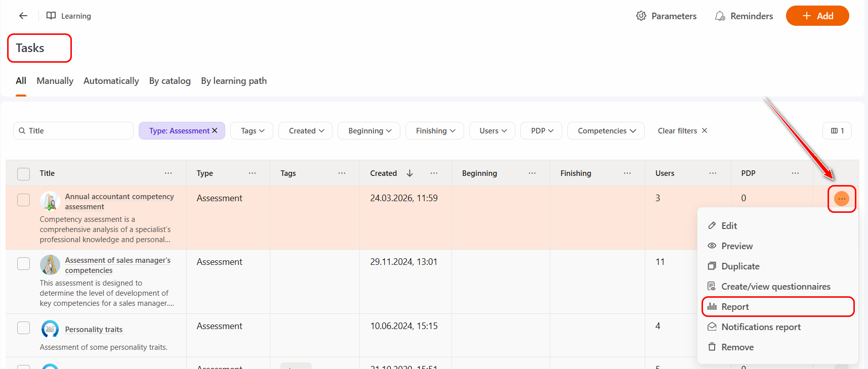Remove the Type: Assessment filter
Viewport: 868px width, 369px height.
215,130
